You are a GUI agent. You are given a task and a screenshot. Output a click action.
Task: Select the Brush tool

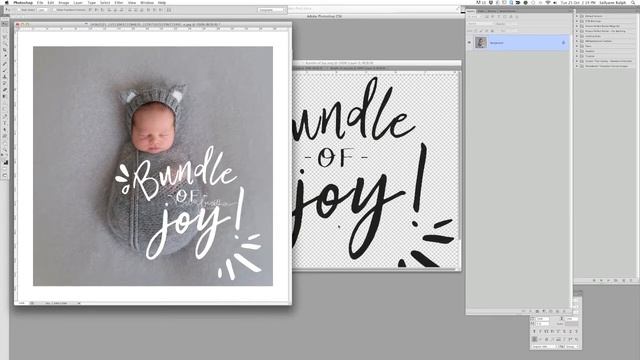5,70
